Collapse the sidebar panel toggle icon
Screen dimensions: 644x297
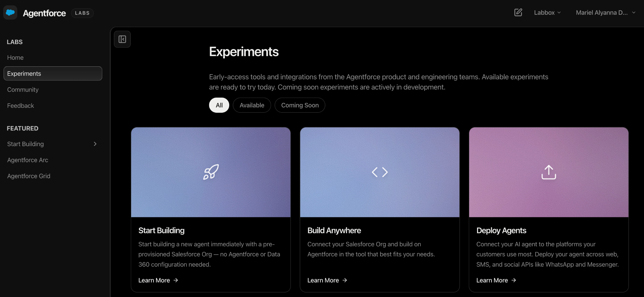122,39
